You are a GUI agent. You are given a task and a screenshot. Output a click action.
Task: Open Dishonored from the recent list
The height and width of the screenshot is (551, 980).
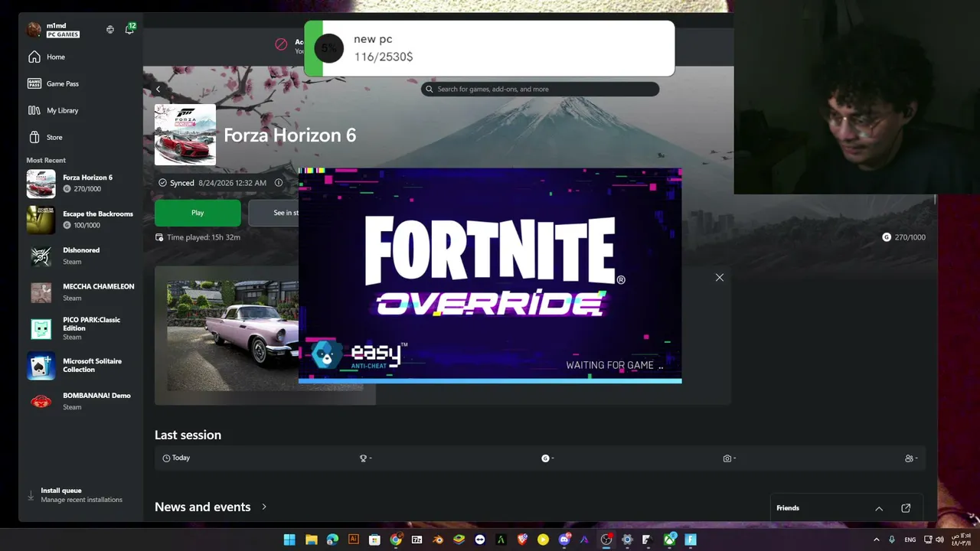pyautogui.click(x=80, y=256)
